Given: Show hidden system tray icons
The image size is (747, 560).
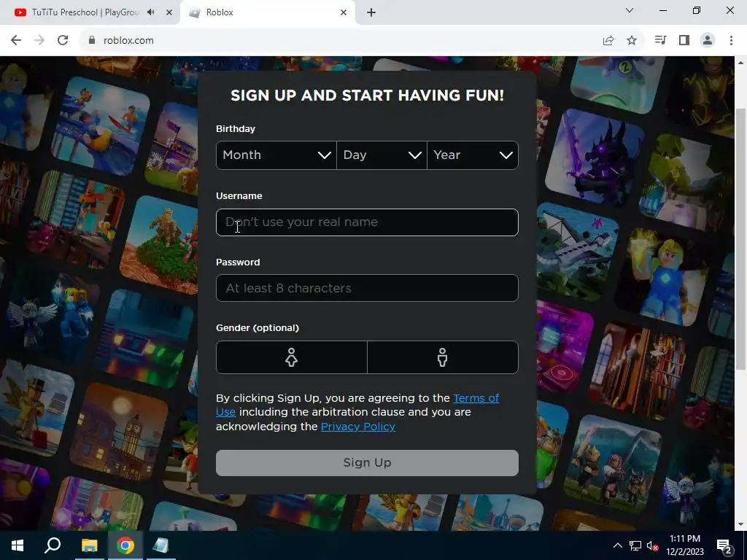Looking at the screenshot, I should (617, 545).
